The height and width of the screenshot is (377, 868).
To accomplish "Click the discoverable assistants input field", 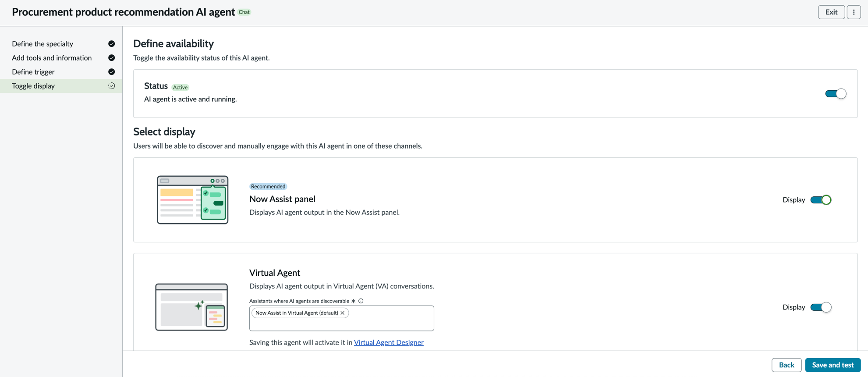I will tap(342, 318).
